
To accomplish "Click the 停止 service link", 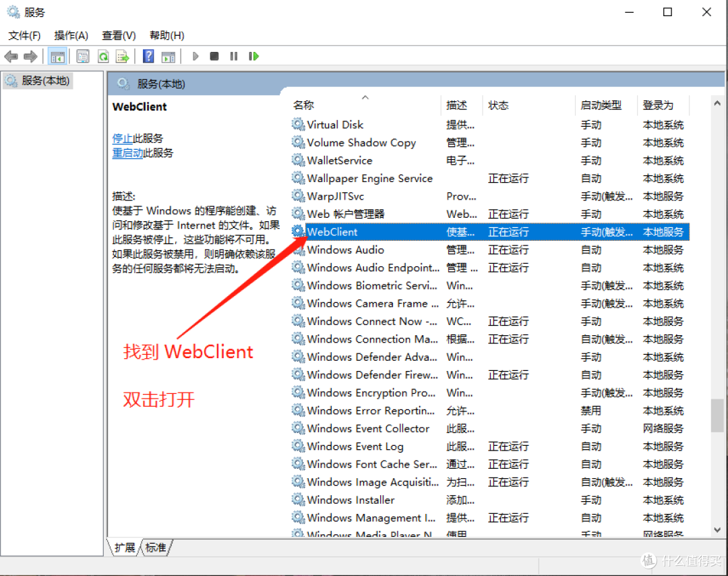I will (122, 138).
